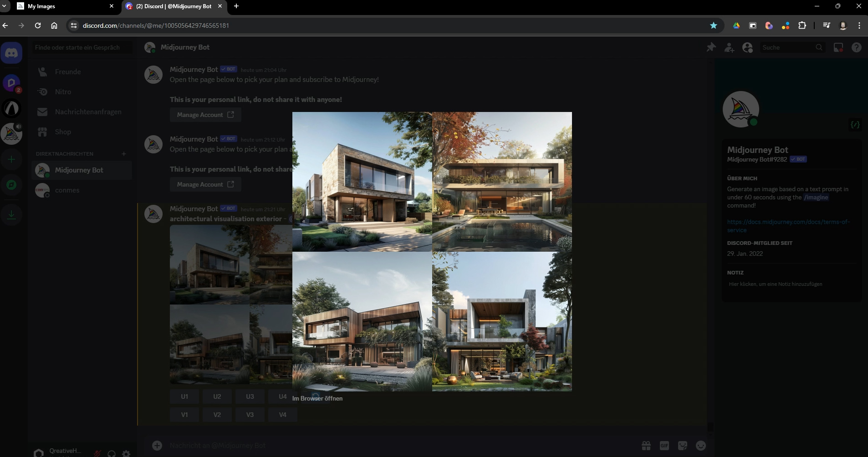
Task: Open the black sail logo server
Action: [11, 108]
